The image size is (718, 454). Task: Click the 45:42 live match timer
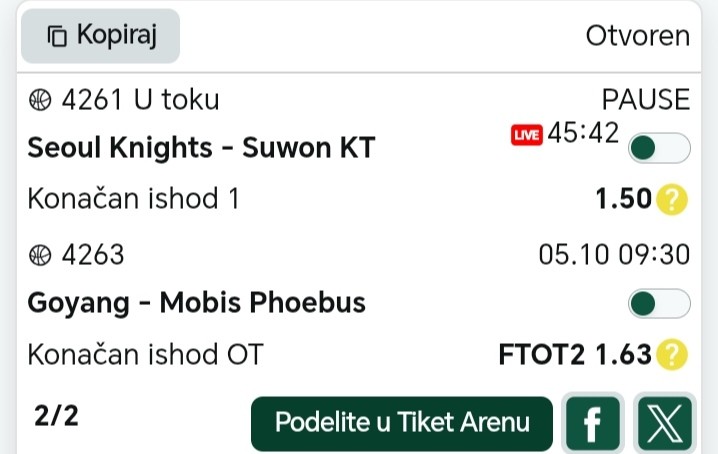(583, 133)
